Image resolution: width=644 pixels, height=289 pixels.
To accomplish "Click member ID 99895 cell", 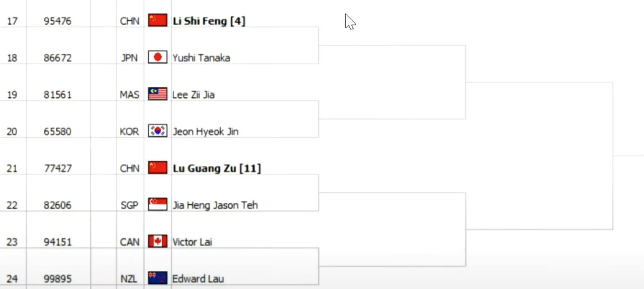I will coord(57,279).
